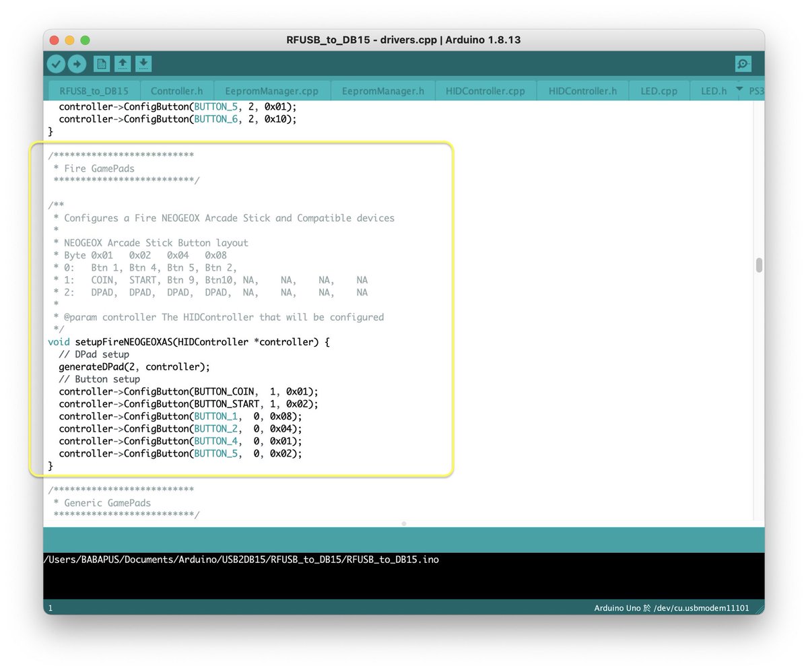Zoom the window with green button
The height and width of the screenshot is (672, 808).
[x=86, y=40]
